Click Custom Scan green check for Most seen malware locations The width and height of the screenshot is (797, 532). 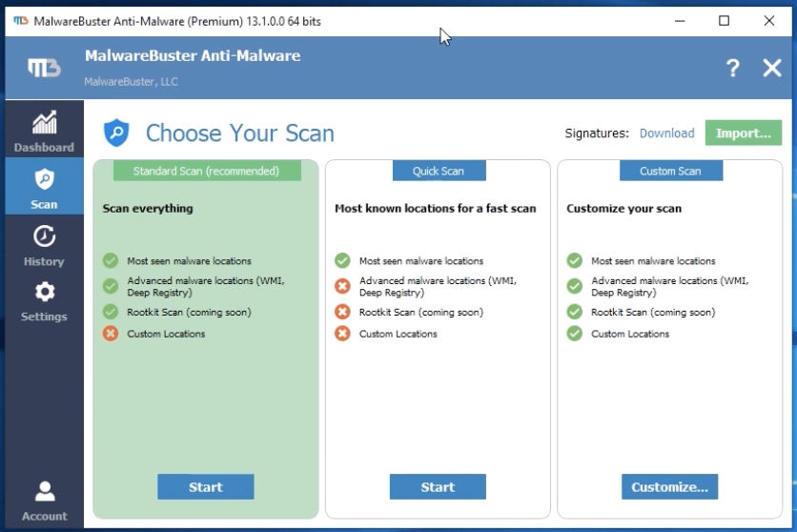[x=575, y=260]
